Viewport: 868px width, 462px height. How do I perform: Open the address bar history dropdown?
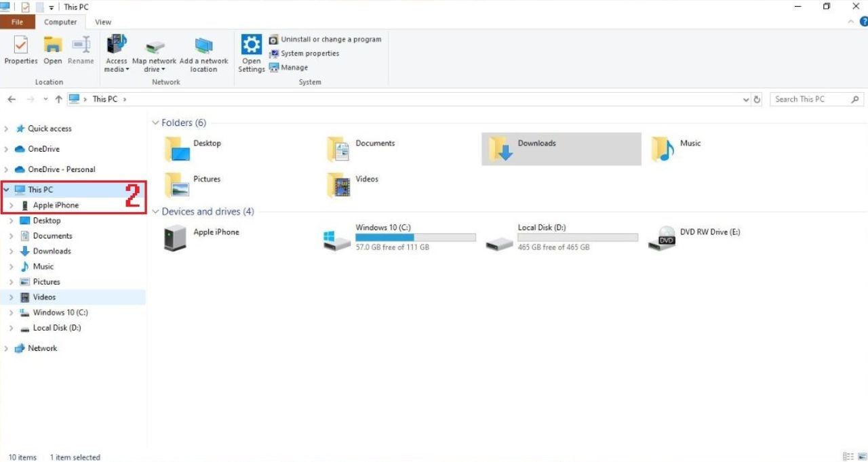pos(746,100)
